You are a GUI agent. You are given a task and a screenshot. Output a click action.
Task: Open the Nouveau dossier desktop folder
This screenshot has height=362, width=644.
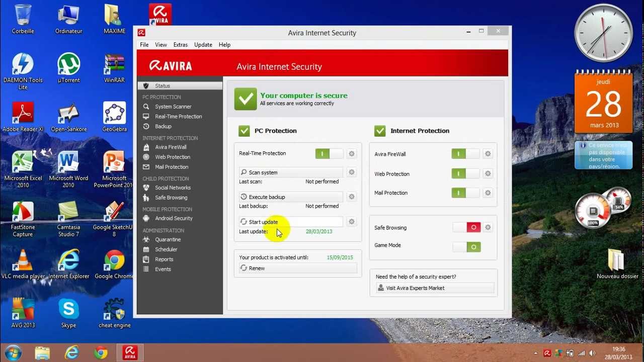pyautogui.click(x=617, y=264)
